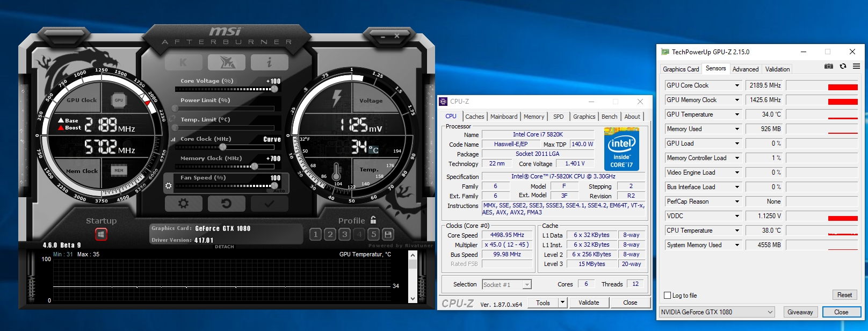Open fan speed settings gear beside Fan Speed

[x=168, y=186]
